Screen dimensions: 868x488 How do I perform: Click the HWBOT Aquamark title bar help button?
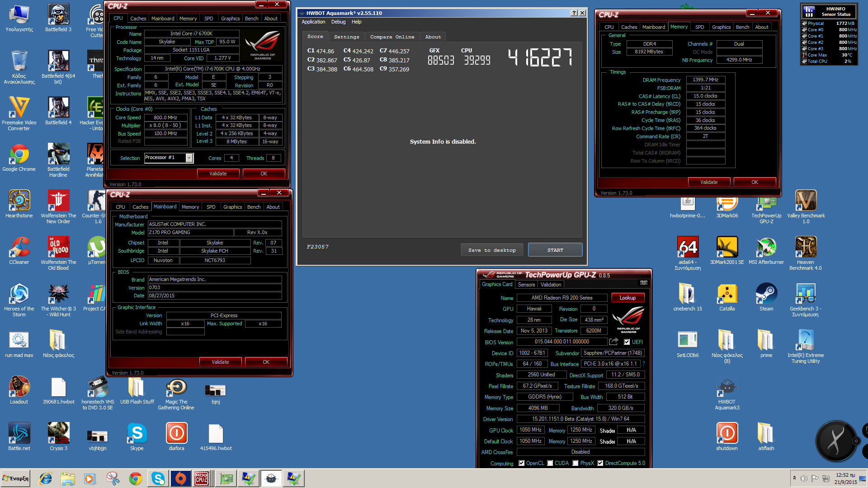(x=574, y=13)
